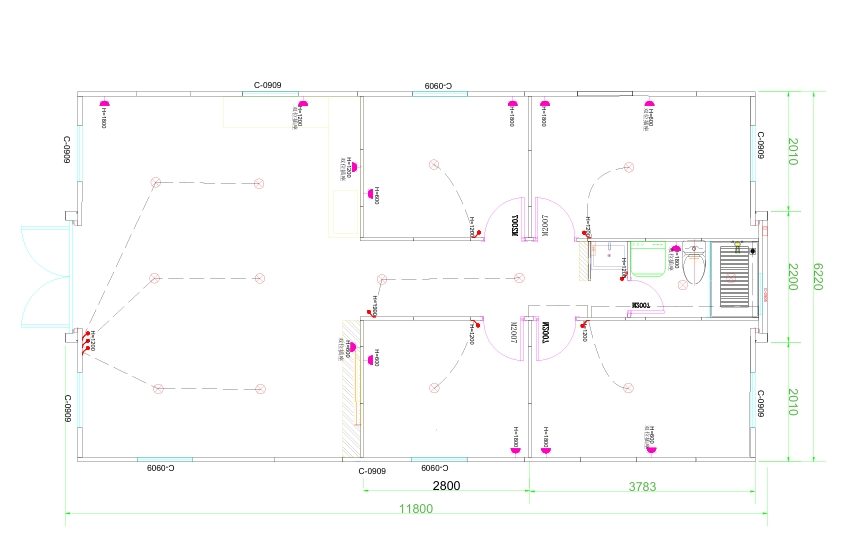Click the hatched block left of the bathroom sink
The image size is (868, 549).
[584, 261]
